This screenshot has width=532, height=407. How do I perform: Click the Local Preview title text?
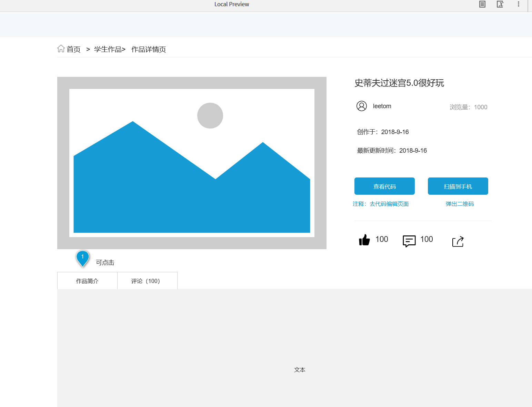(232, 4)
